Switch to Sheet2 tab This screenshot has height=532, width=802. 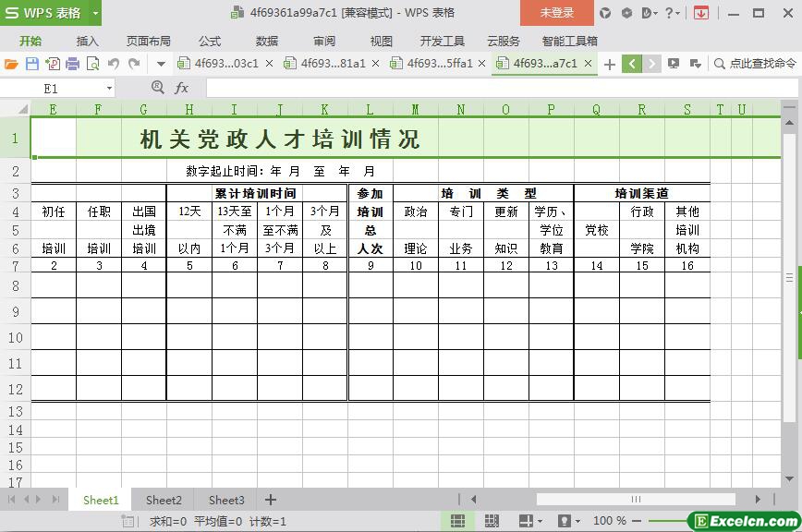(164, 500)
